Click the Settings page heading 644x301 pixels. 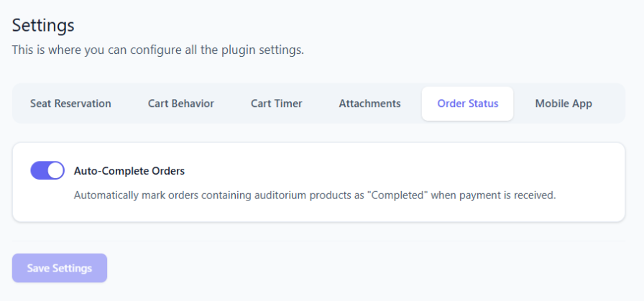[x=43, y=25]
